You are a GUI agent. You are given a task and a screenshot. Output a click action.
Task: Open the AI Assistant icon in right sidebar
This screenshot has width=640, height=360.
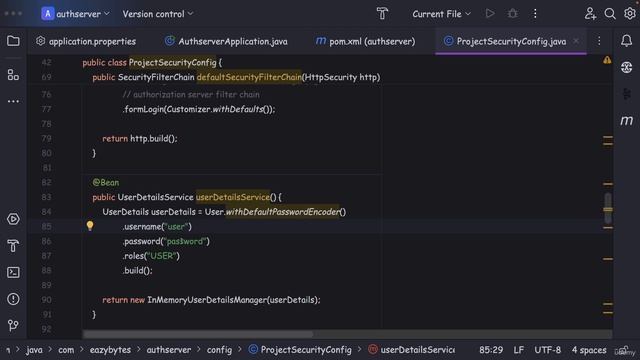(627, 67)
